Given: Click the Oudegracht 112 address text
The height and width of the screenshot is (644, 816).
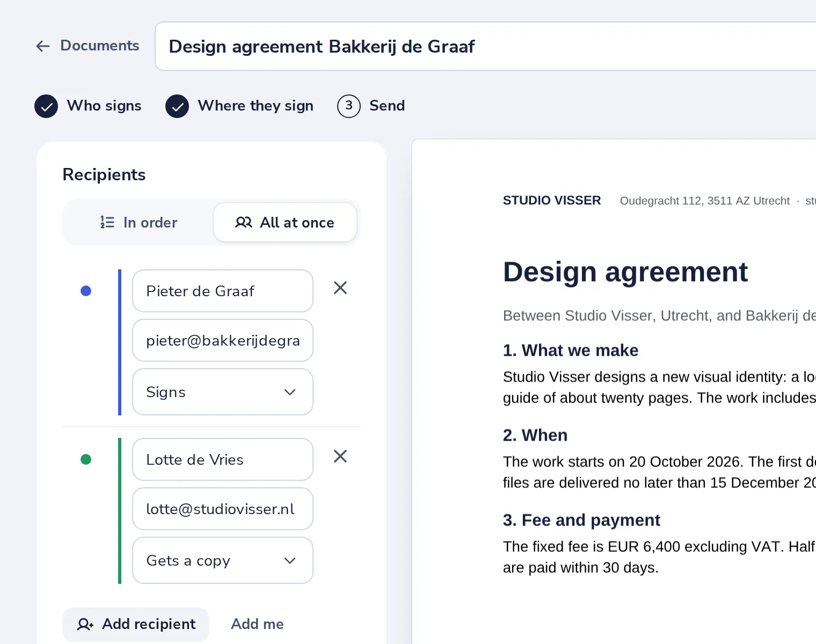Looking at the screenshot, I should 705,201.
